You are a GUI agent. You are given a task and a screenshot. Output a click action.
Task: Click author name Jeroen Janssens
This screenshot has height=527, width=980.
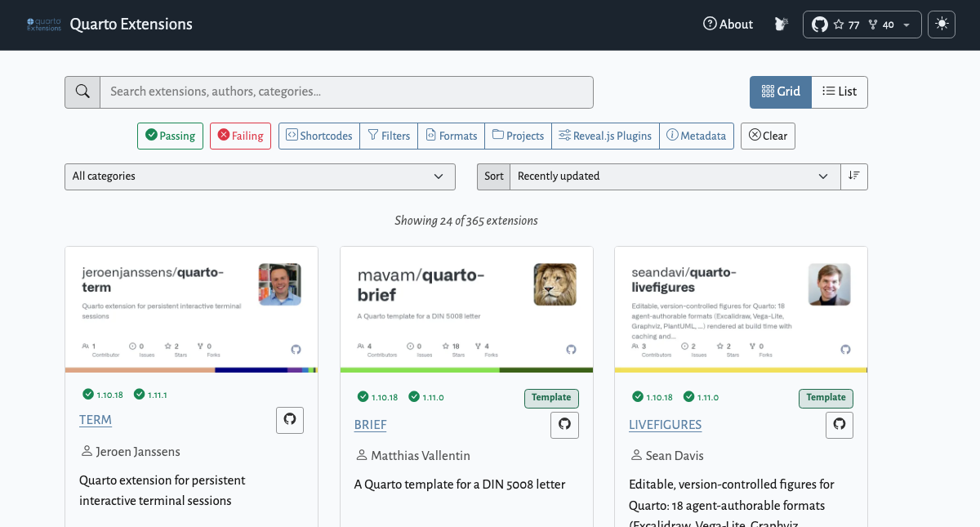click(x=138, y=452)
